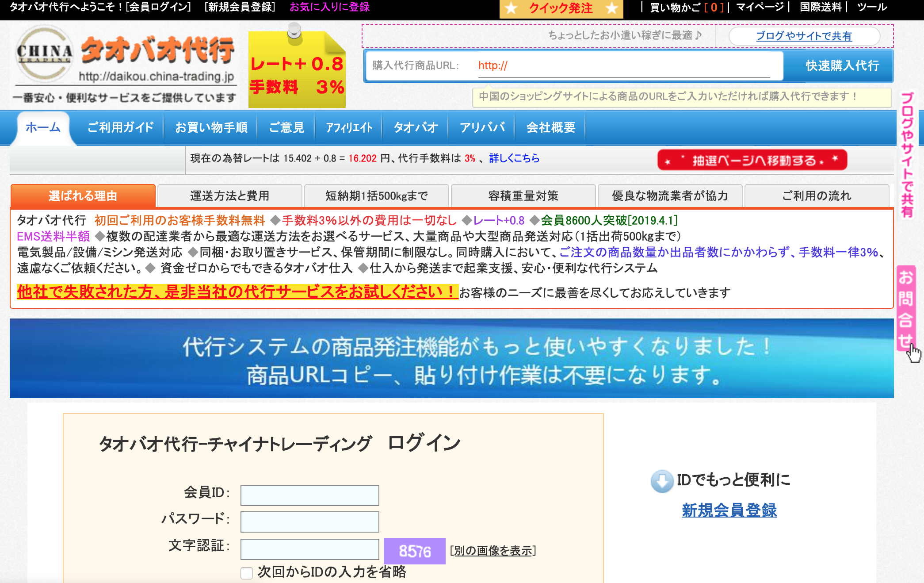Select the 優良な物流業者が協力 tab
This screenshot has height=583, width=924.
pyautogui.click(x=670, y=196)
